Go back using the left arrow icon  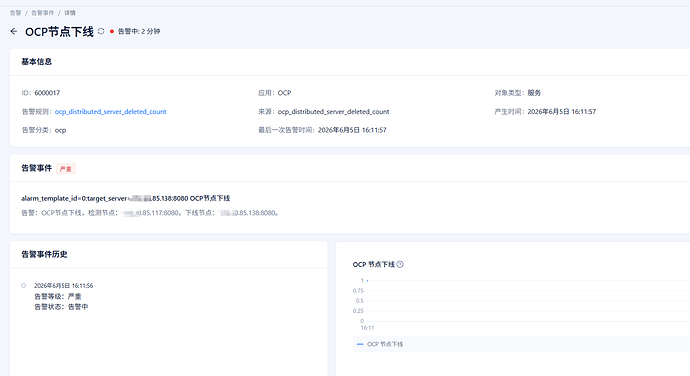click(x=14, y=31)
